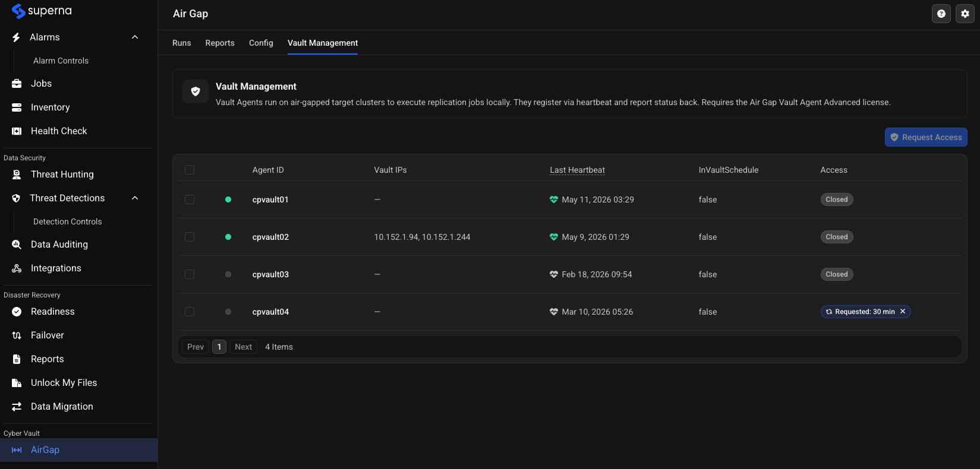This screenshot has width=980, height=469.
Task: Select page 1 in pagination
Action: [219, 347]
